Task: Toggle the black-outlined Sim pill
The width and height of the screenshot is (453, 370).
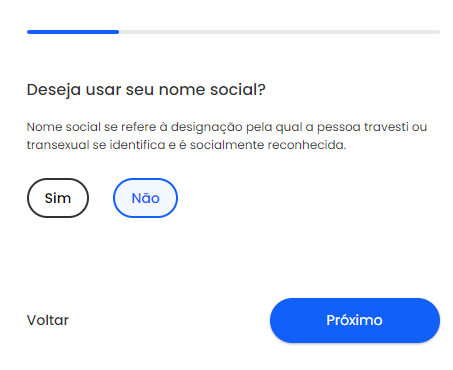Action: [x=58, y=198]
